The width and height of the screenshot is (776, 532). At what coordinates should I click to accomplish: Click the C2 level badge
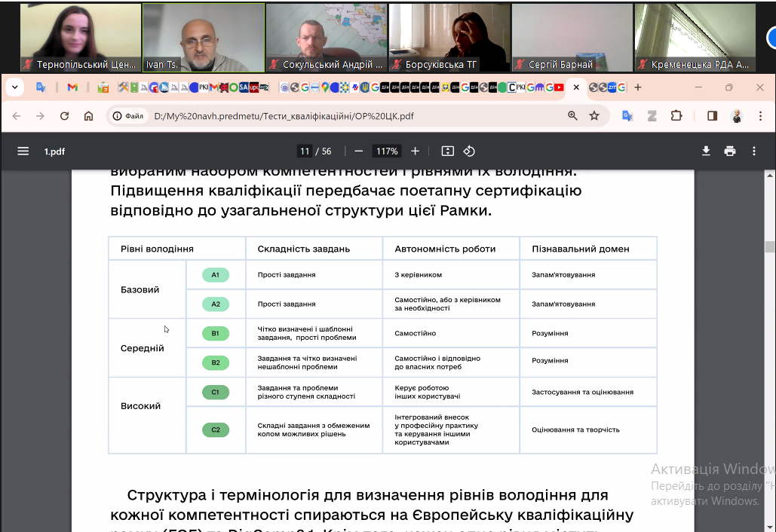[x=215, y=430]
